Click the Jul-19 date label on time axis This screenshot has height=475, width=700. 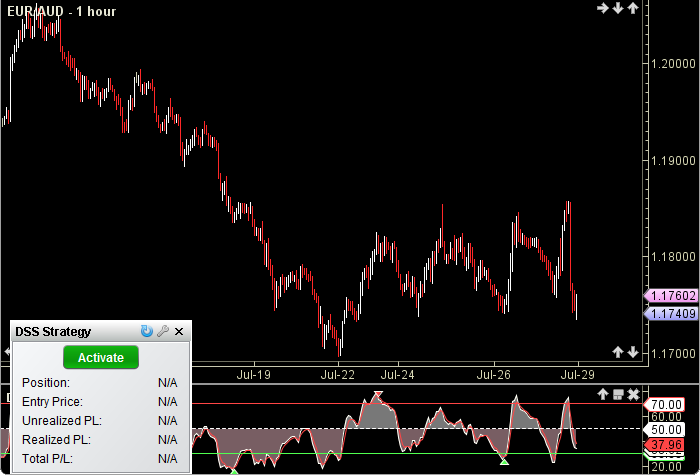(254, 375)
